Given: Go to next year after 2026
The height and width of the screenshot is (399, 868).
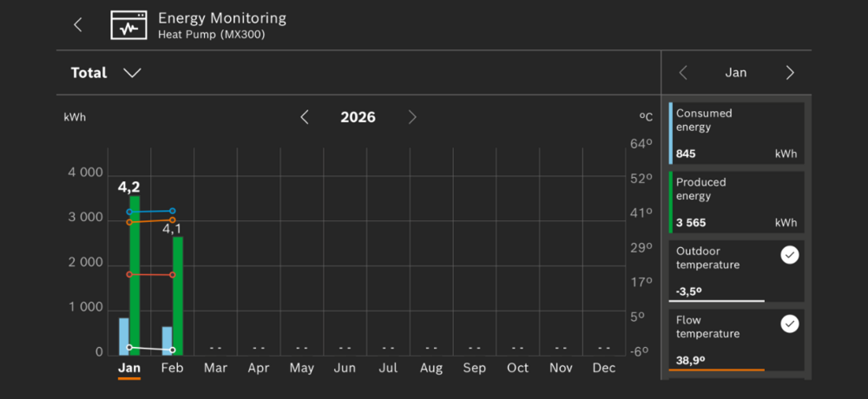Looking at the screenshot, I should point(412,117).
